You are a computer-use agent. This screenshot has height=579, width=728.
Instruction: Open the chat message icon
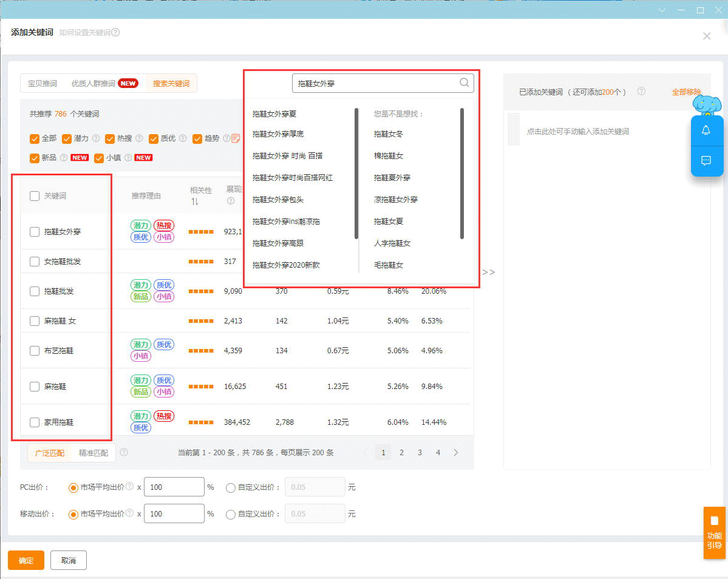[x=706, y=161]
